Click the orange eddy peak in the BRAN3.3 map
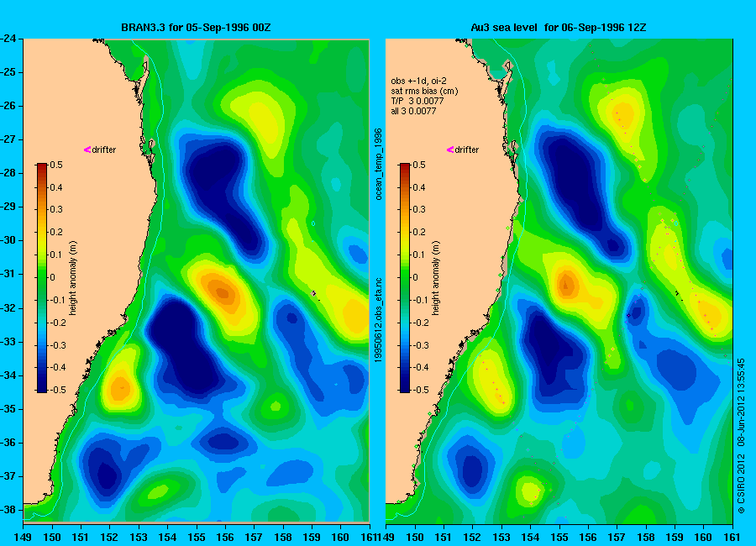This screenshot has width=756, height=546. click(x=223, y=292)
